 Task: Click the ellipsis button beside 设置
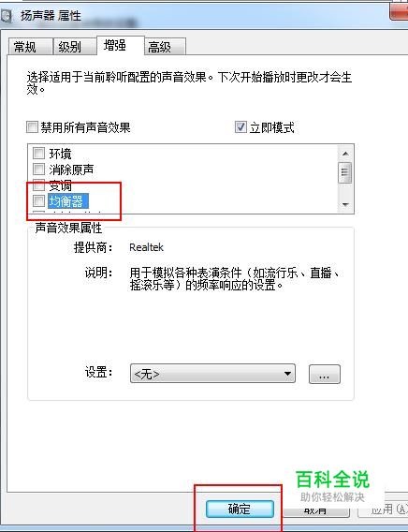coord(325,374)
